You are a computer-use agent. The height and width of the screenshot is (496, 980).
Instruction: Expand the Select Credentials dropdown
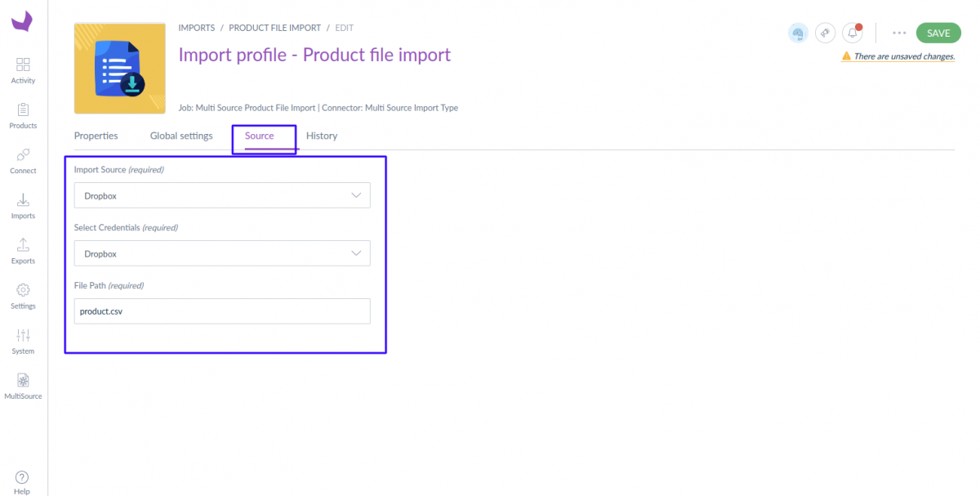pos(221,254)
